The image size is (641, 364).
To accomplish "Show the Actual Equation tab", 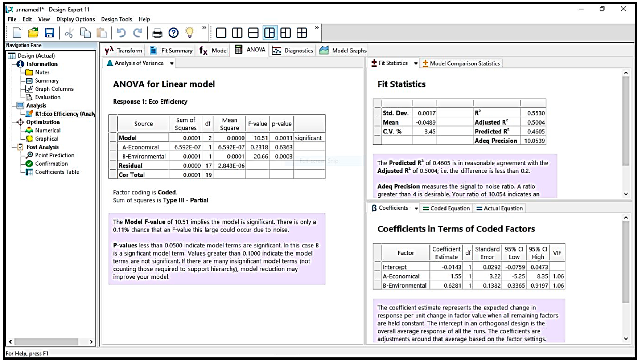I will 499,208.
